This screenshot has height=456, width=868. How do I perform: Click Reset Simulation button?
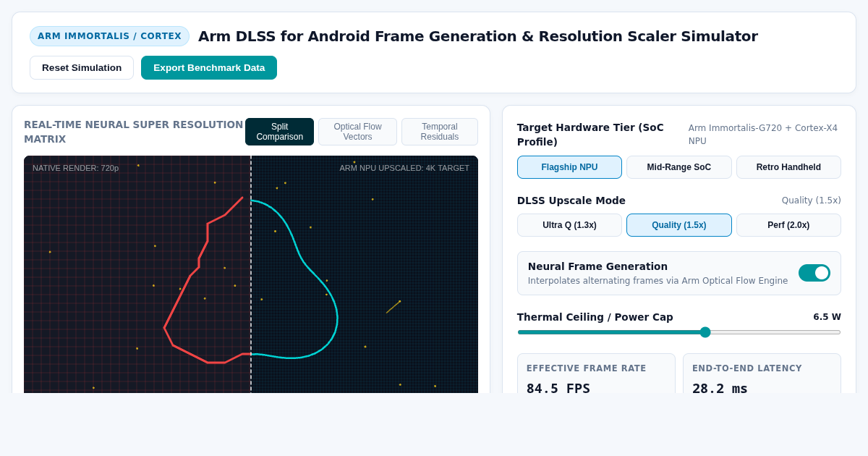click(x=82, y=67)
